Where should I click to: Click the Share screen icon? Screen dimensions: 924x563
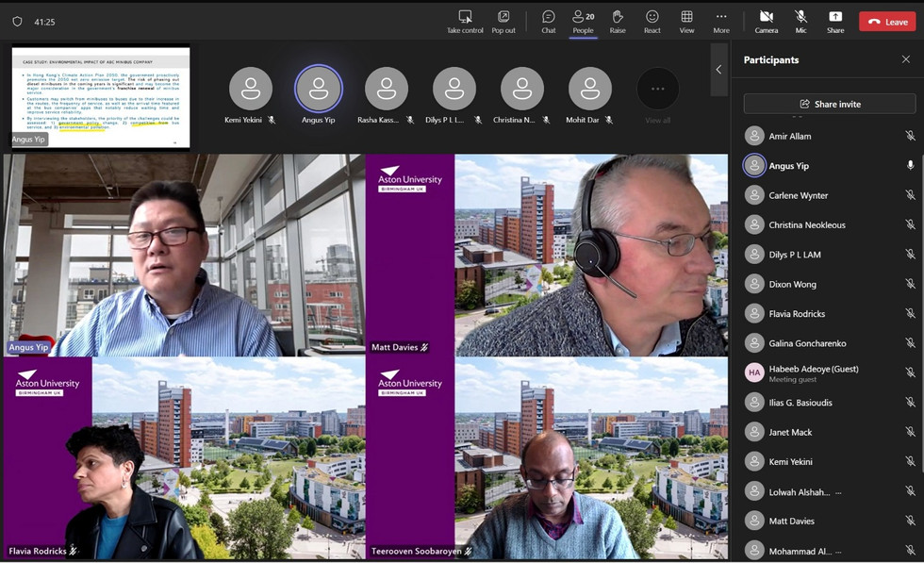(835, 22)
